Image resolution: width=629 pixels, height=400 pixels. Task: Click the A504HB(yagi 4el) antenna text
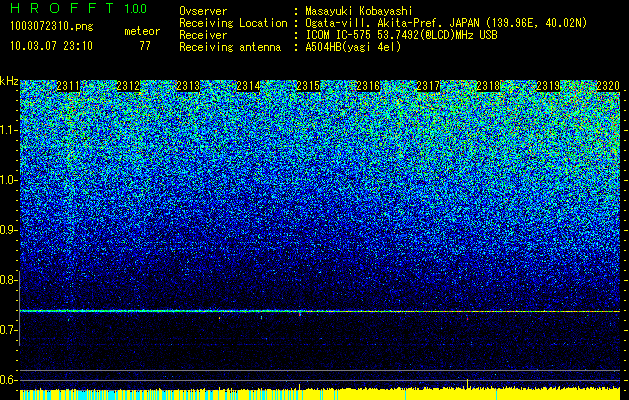353,47
